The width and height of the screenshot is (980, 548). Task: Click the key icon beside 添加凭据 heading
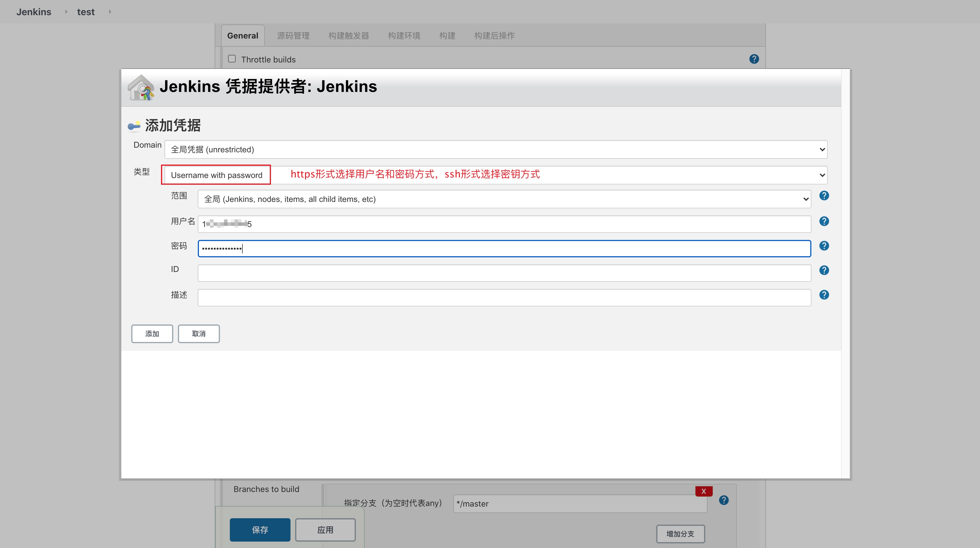tap(135, 125)
